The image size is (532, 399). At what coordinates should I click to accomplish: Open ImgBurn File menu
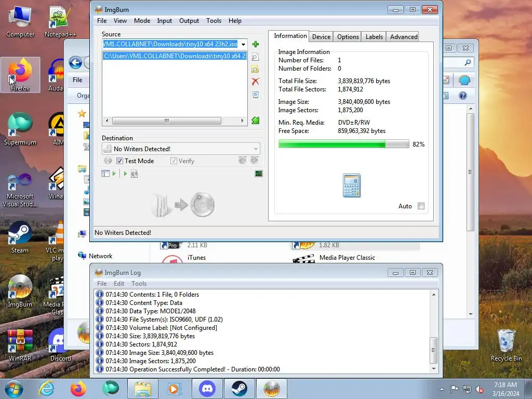pyautogui.click(x=102, y=21)
